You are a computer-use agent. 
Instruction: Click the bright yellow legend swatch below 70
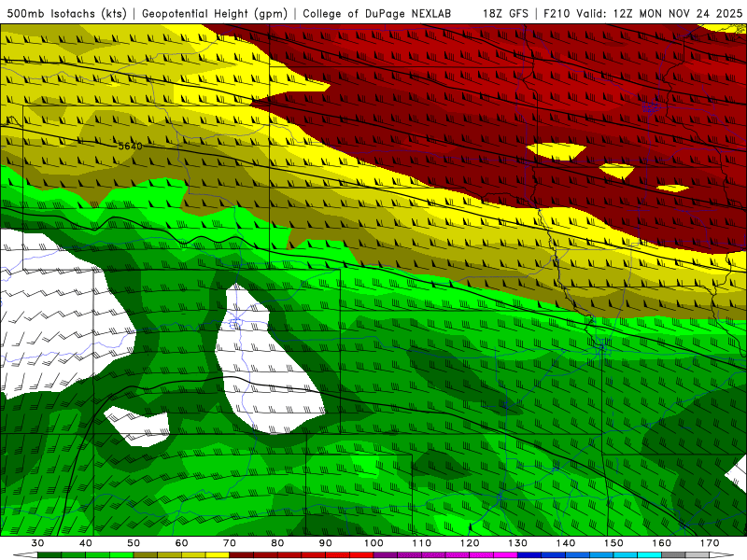tap(218, 555)
